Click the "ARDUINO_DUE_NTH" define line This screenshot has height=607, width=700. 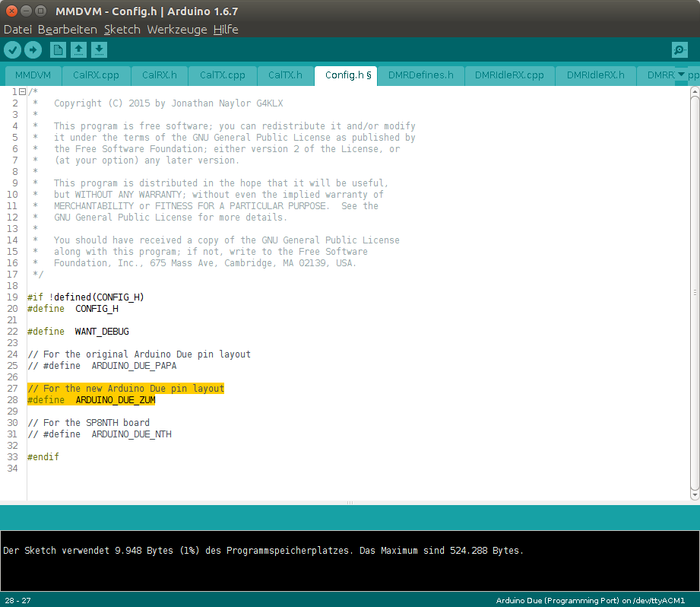100,434
